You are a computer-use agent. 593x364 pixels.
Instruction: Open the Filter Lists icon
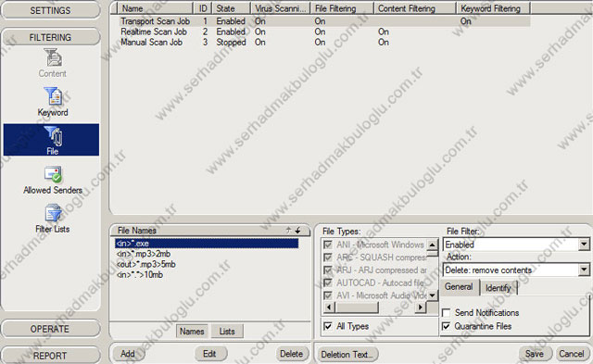point(53,219)
